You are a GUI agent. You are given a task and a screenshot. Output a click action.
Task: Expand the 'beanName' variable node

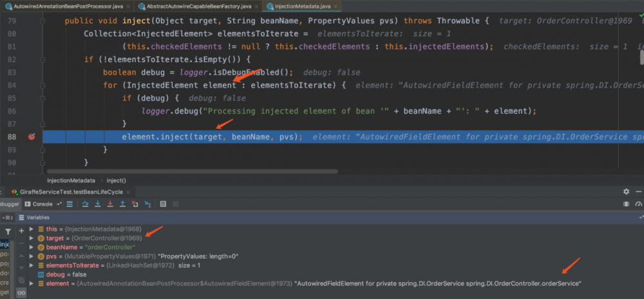(x=32, y=247)
